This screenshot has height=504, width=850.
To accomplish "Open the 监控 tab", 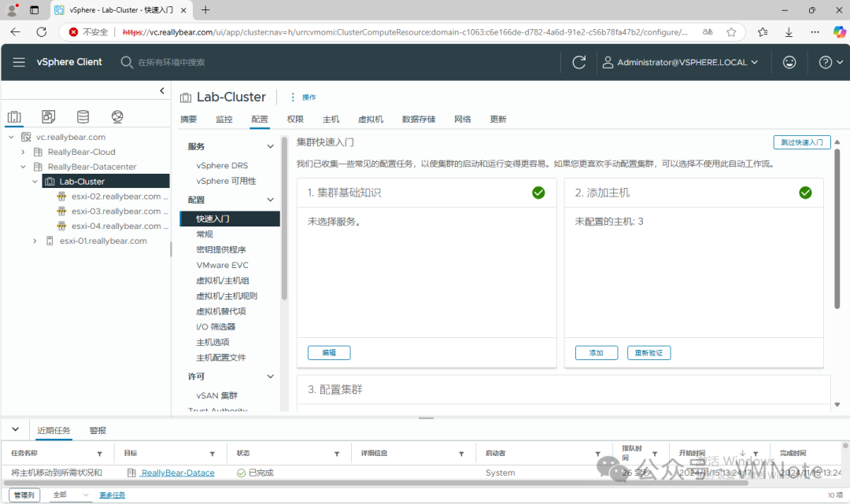I will 224,119.
